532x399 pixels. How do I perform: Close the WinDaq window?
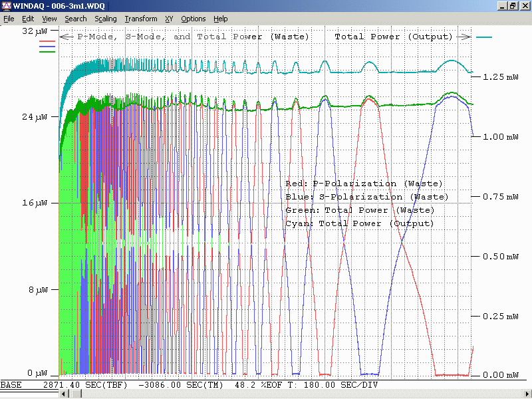click(x=525, y=6)
